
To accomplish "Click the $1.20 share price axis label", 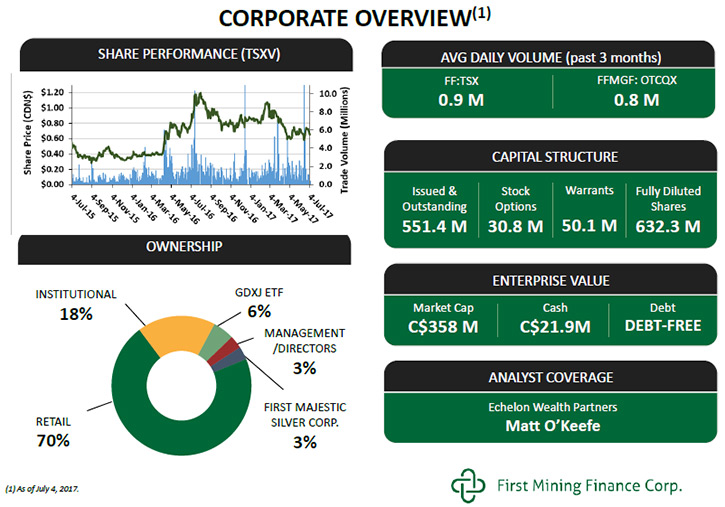I will tap(52, 92).
